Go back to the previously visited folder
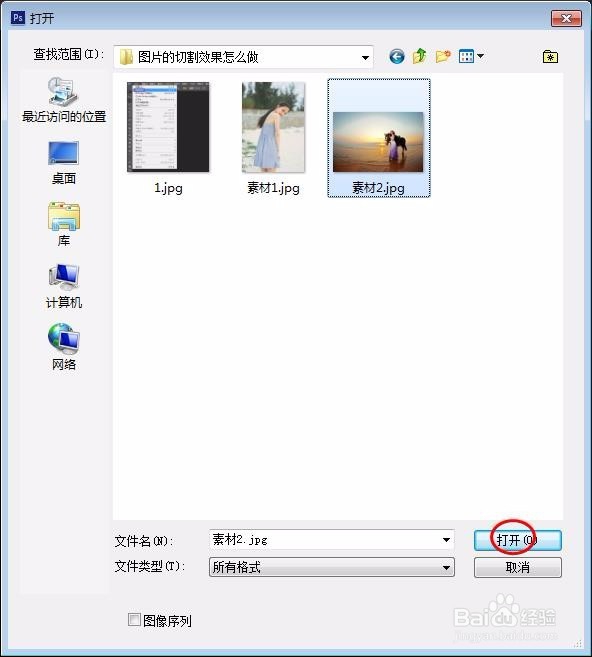 click(396, 56)
